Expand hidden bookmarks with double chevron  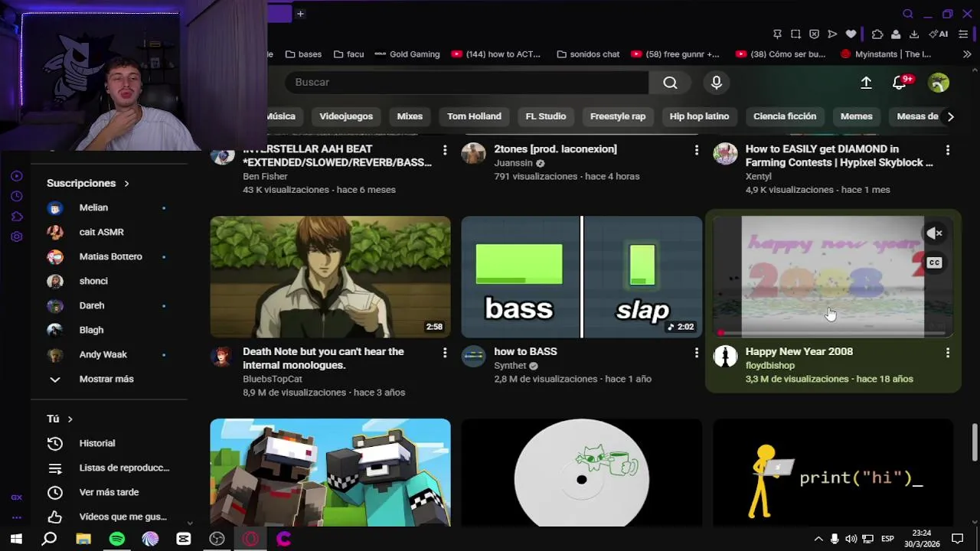[967, 54]
